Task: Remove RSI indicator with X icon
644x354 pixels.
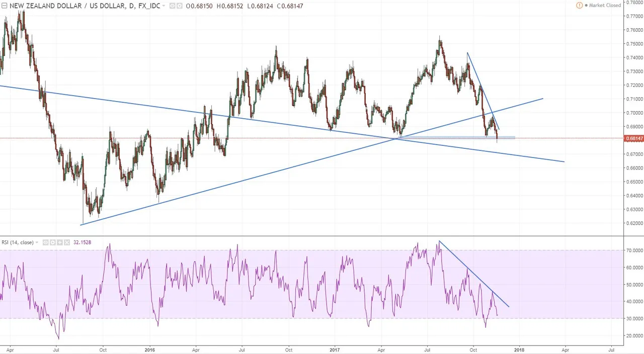Action: tap(67, 242)
